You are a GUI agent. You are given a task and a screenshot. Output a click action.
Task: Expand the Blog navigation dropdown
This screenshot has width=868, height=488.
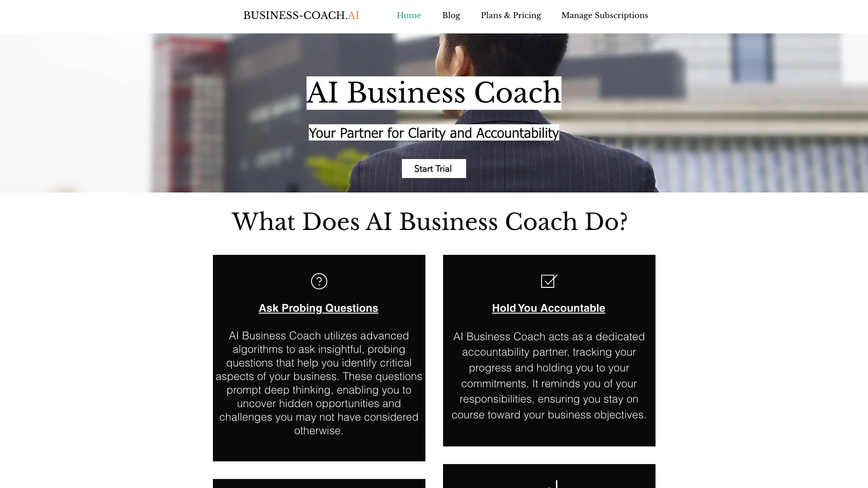(451, 15)
